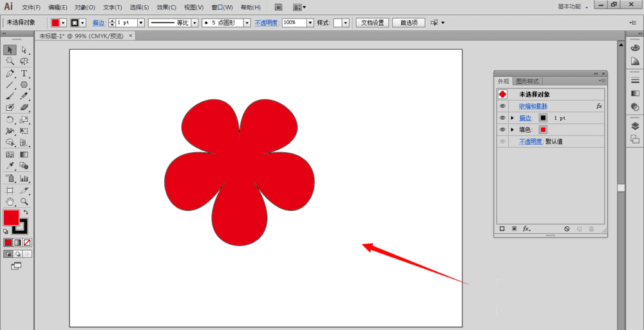The height and width of the screenshot is (330, 644).
Task: Select the Polygon shape tool
Action: coord(24,84)
